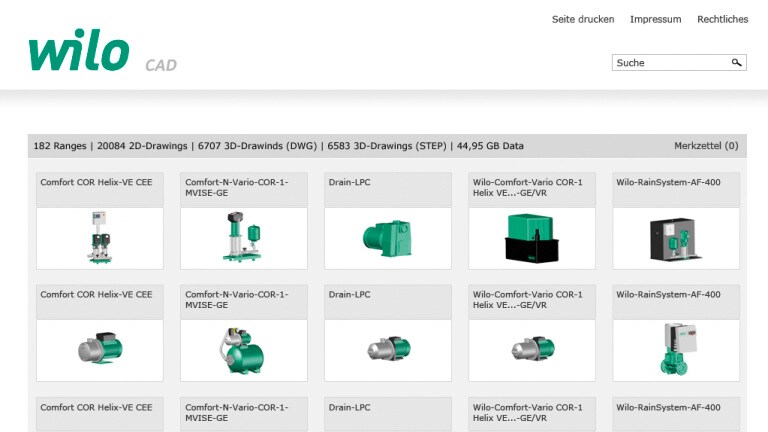Click the magnifier search icon

(x=736, y=63)
